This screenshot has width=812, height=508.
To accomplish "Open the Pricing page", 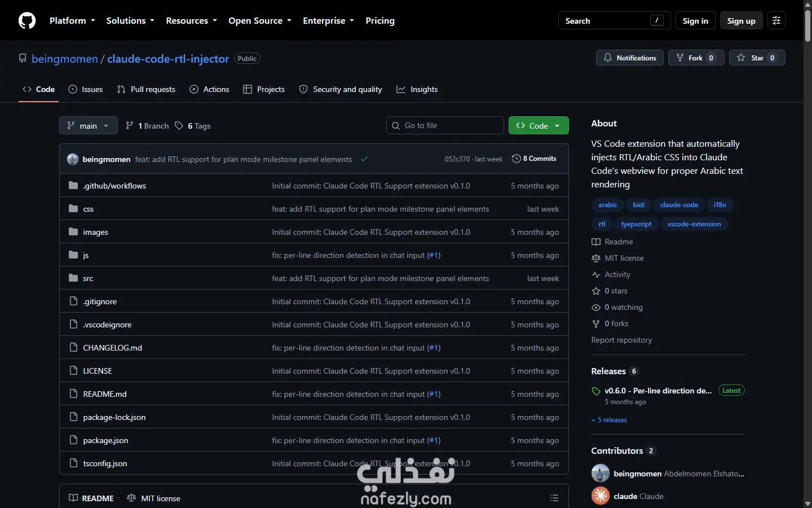I will [x=380, y=21].
